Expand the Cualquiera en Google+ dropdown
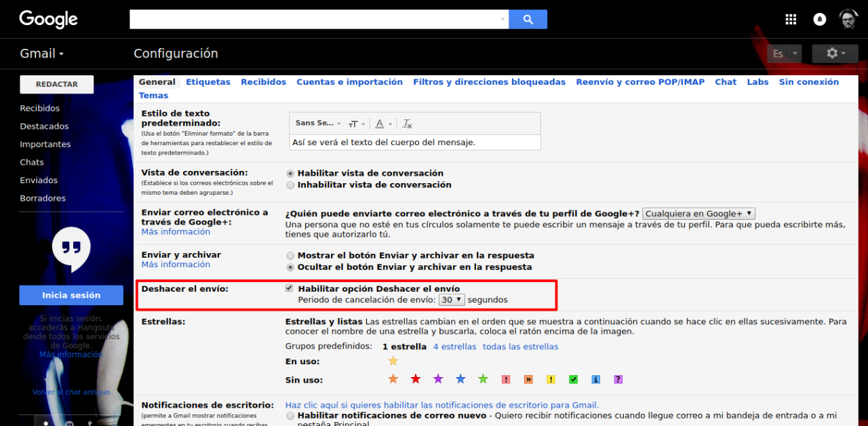 [698, 214]
